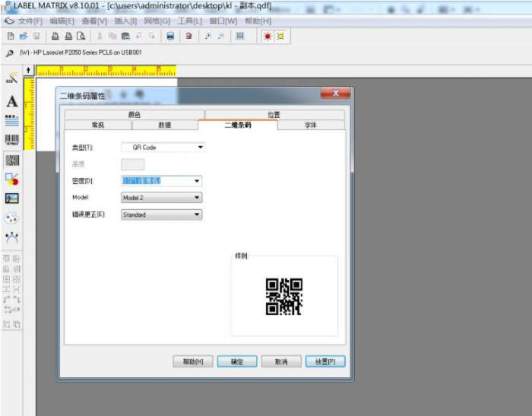This screenshot has height=416, width=532.
Task: Click the New document icon
Action: 11,36
